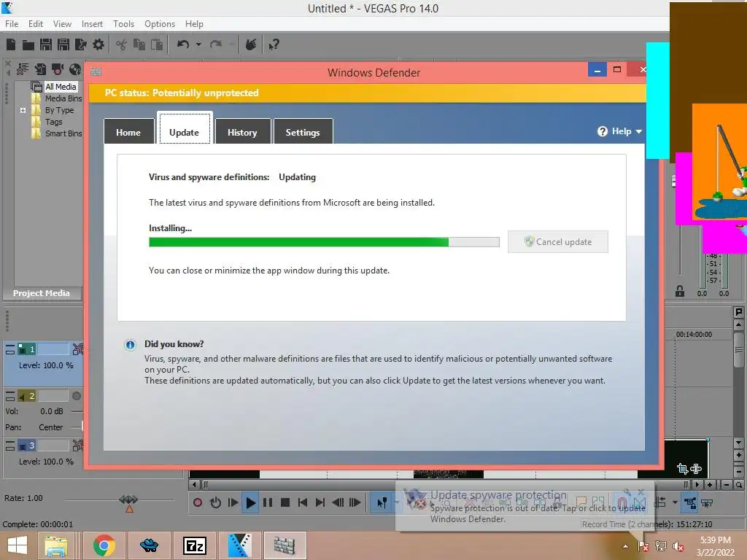
Task: Click the New project icon in VEGAS toolbar
Action: (11, 44)
